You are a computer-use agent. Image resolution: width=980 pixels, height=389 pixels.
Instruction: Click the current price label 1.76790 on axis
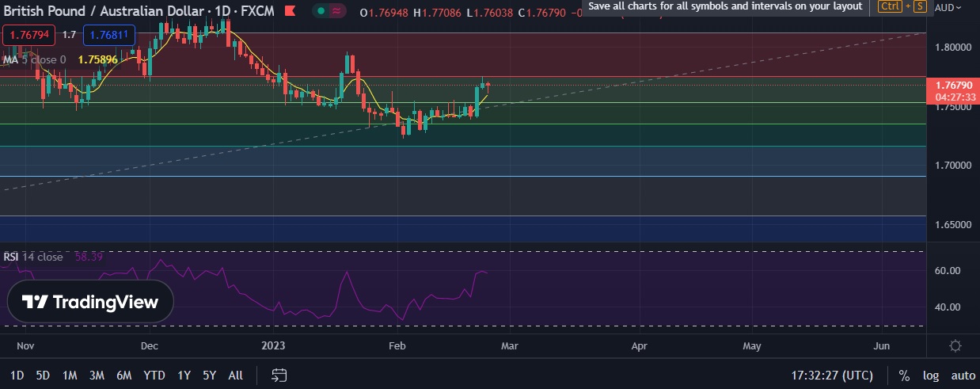(x=953, y=85)
